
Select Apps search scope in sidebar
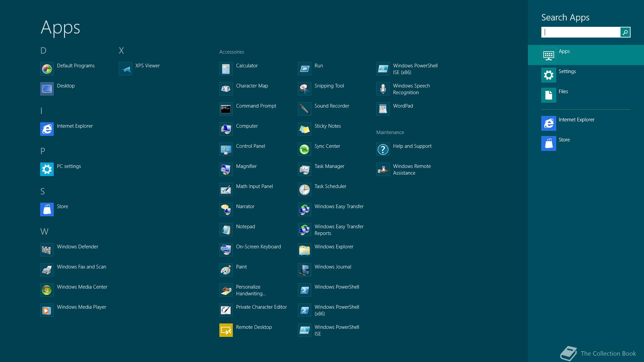click(x=586, y=55)
